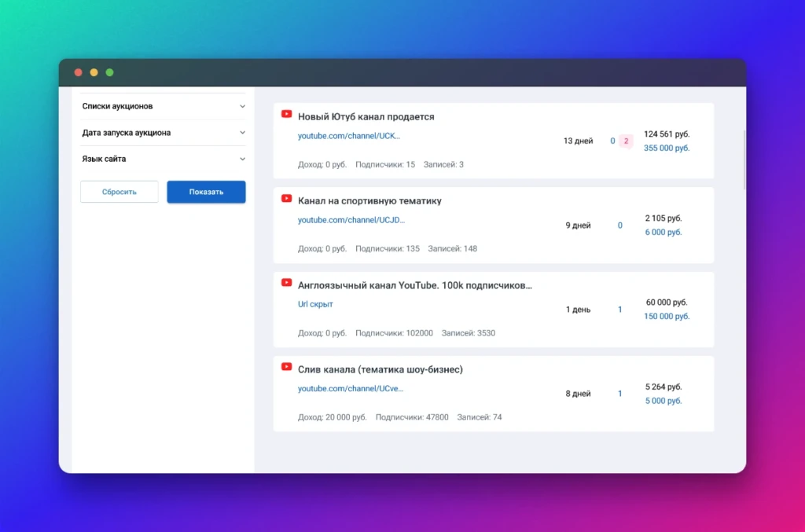Click the "9 дней" remaining time
The image size is (805, 532).
pos(578,226)
